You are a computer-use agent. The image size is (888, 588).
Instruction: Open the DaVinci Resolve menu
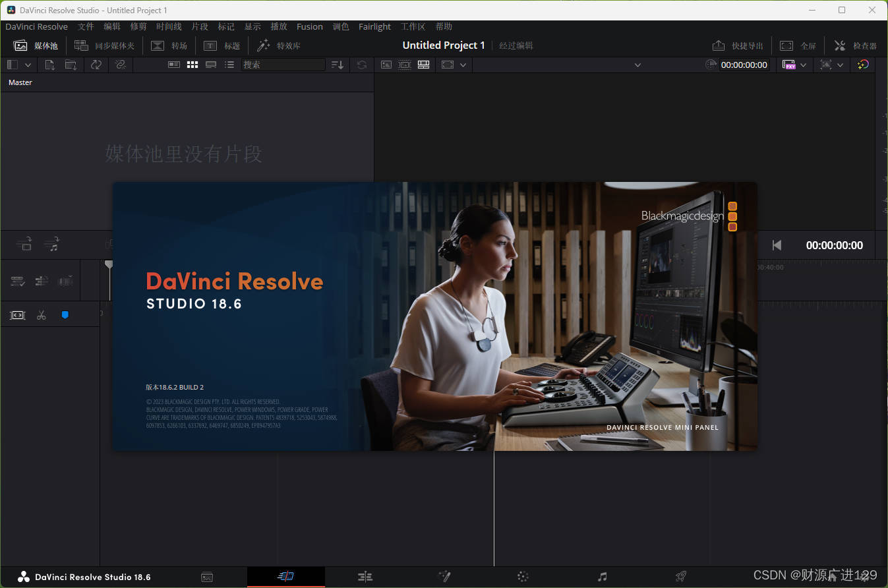coord(37,26)
